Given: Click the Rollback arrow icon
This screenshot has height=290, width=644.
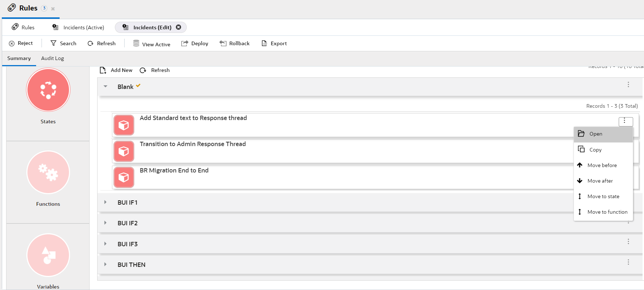Looking at the screenshot, I should point(223,43).
